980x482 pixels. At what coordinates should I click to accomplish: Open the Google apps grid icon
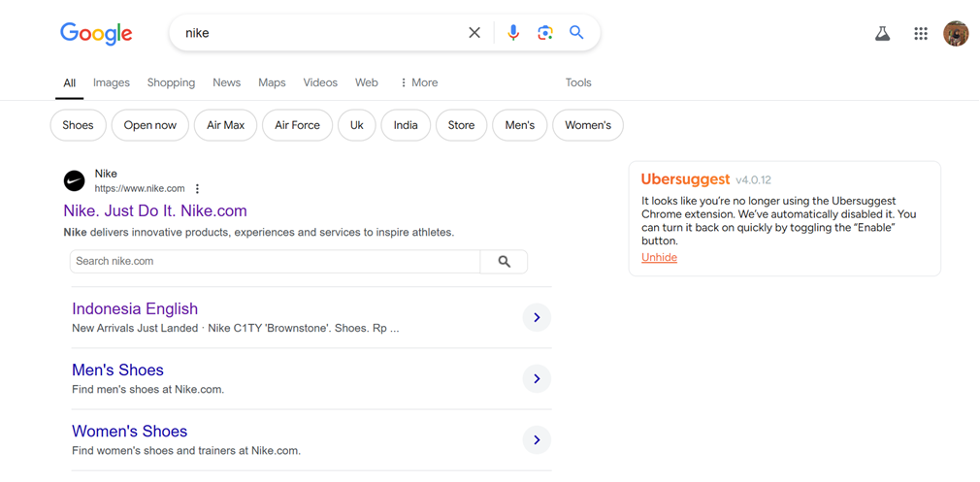pos(921,34)
